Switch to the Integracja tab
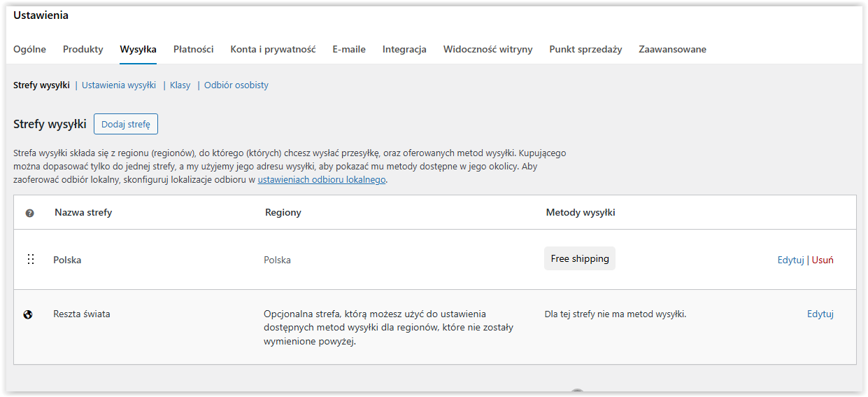This screenshot has height=397, width=868. click(404, 49)
